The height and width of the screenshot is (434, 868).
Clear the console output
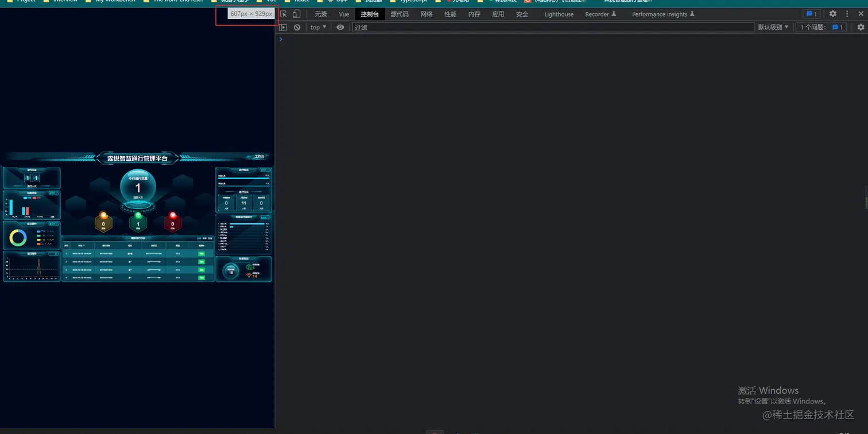point(297,28)
